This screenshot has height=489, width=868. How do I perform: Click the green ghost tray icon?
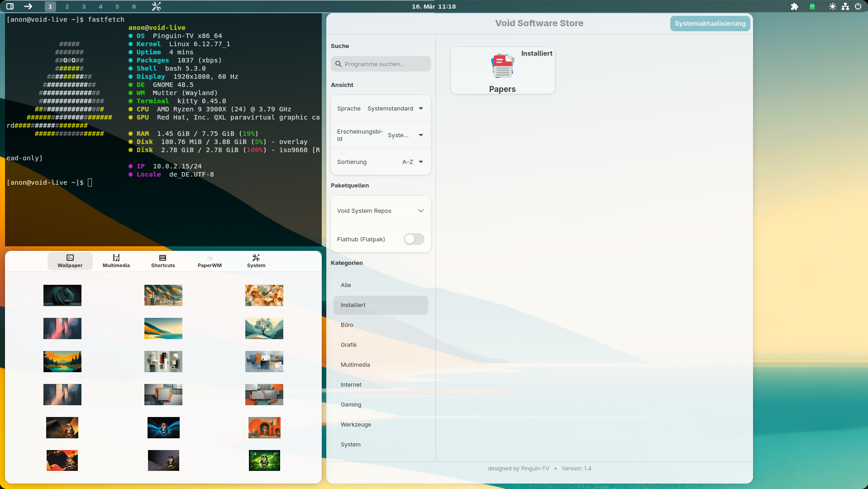click(812, 6)
